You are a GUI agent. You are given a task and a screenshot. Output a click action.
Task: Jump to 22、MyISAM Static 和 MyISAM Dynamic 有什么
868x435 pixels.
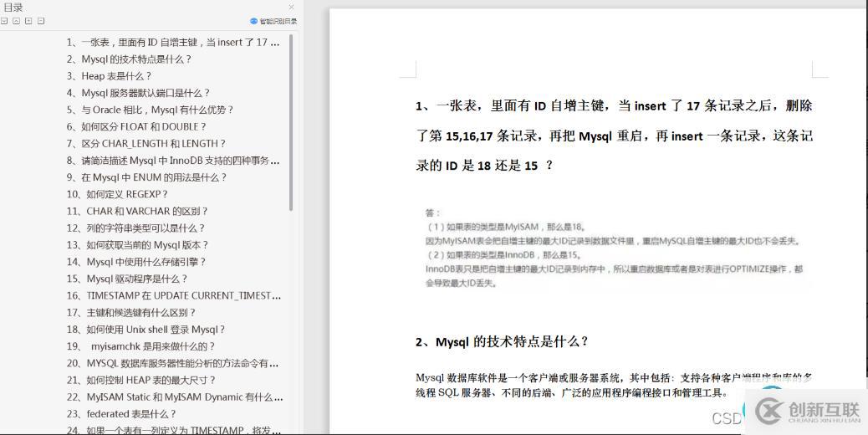click(x=175, y=397)
